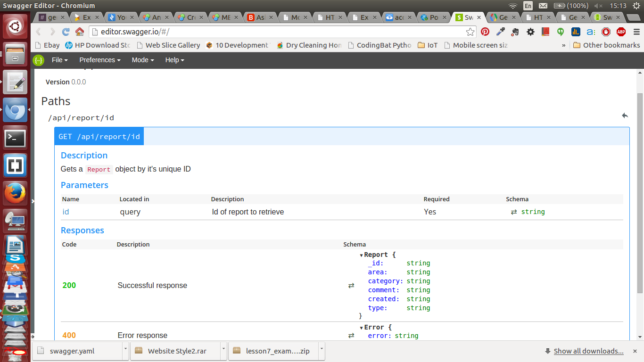Click the jump-to-YAML arrow beside /api/report/id path
Image resolution: width=644 pixels, height=362 pixels.
coord(625,115)
